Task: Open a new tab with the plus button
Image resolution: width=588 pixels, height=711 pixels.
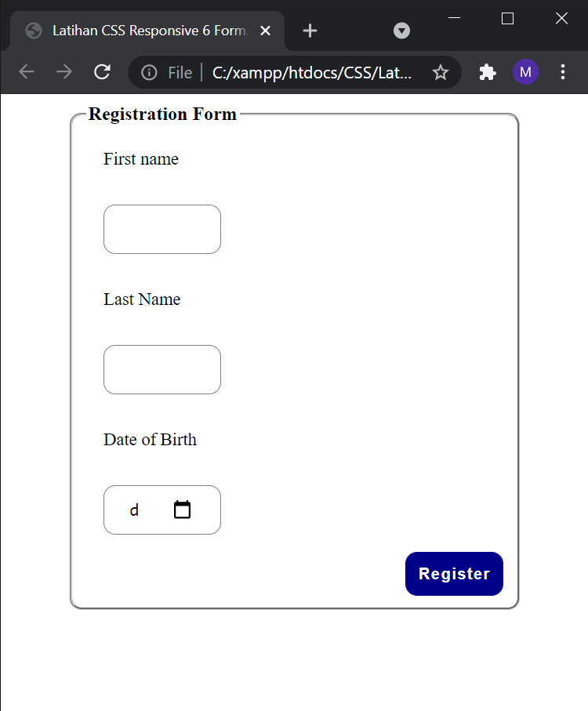Action: click(310, 31)
